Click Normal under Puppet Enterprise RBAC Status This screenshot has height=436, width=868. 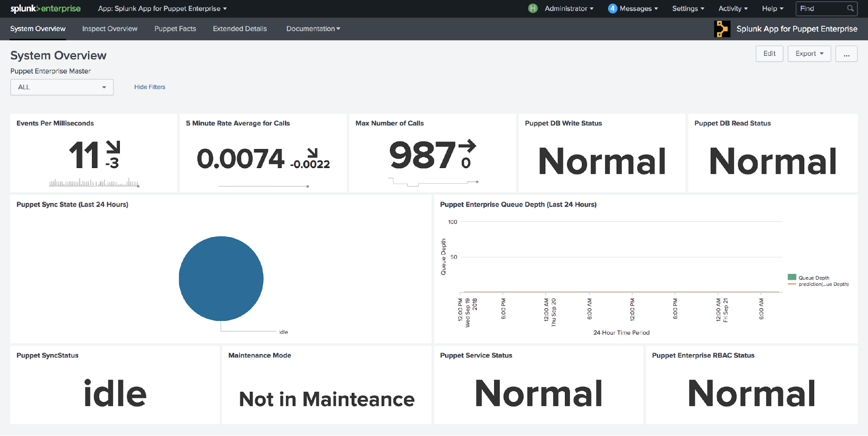752,393
